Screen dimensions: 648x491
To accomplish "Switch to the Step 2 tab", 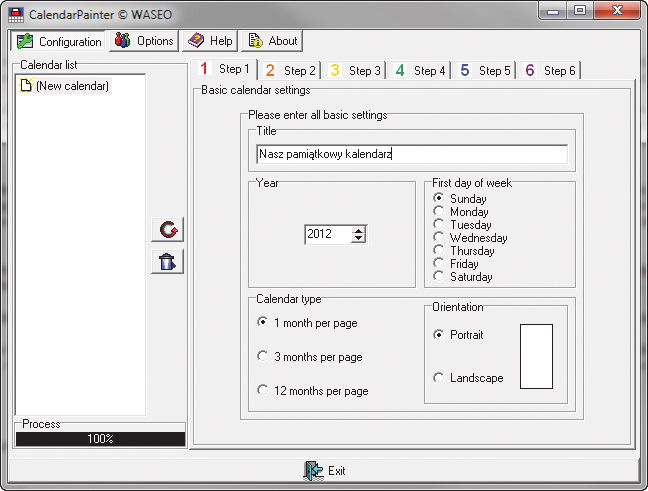I will [x=291, y=71].
